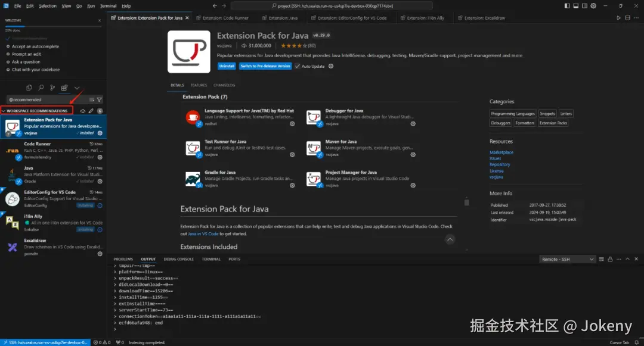Toggle primary side bar layout icon

[567, 6]
